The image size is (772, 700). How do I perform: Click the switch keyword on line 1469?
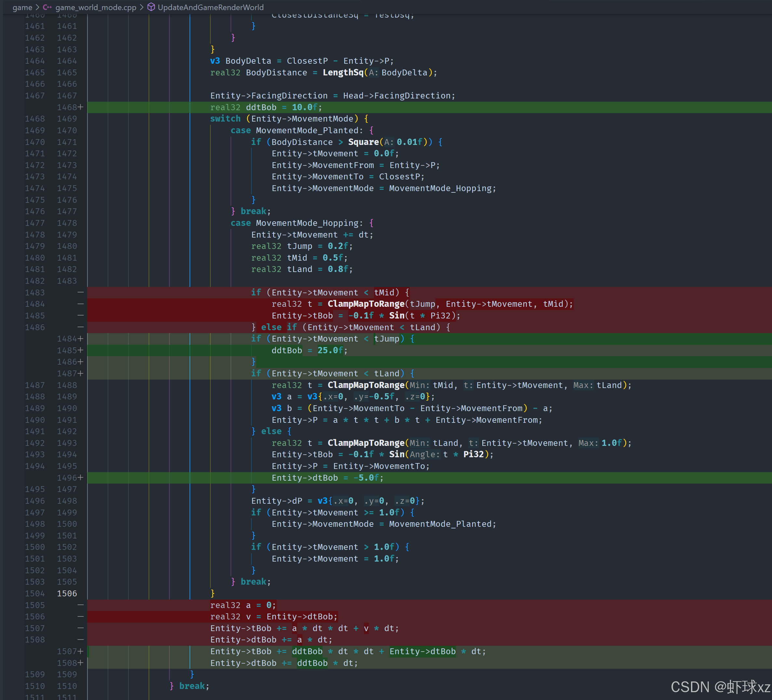click(225, 119)
